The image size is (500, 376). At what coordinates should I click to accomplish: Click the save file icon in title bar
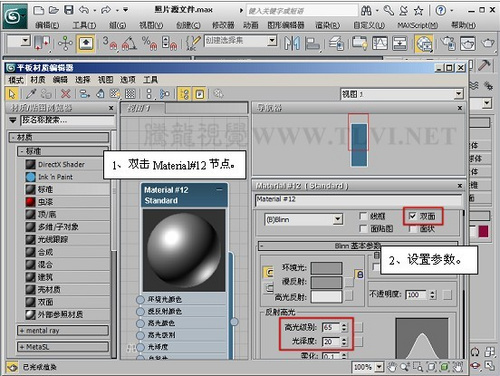(69, 10)
